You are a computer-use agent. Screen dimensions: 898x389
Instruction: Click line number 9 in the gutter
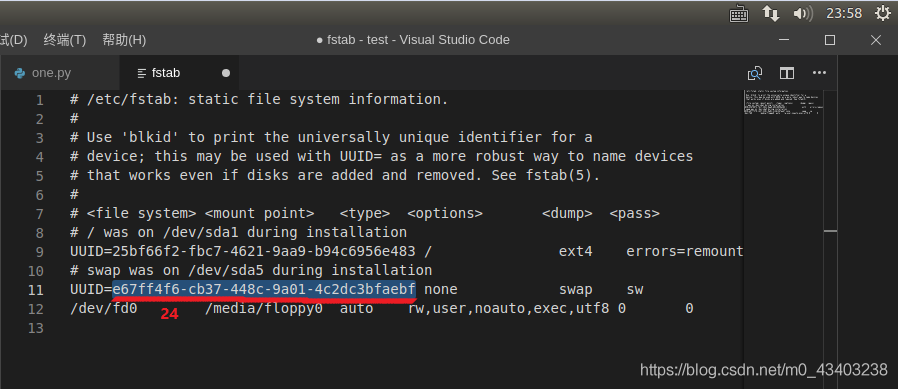pos(39,252)
